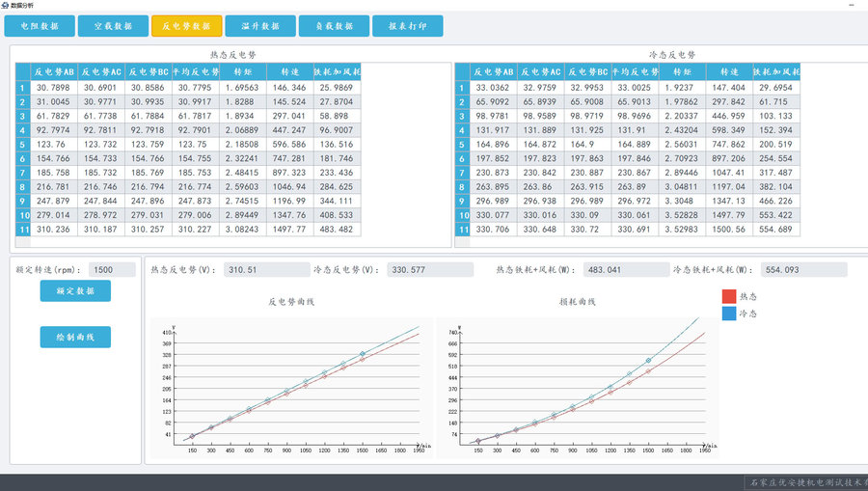Click the 冷态反电势 value field 330.577
868x491 pixels.
(x=430, y=270)
